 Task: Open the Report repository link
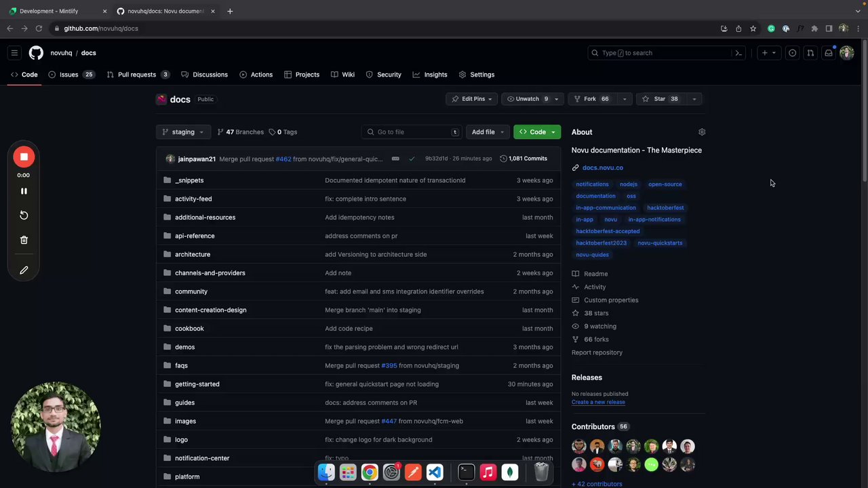point(597,352)
